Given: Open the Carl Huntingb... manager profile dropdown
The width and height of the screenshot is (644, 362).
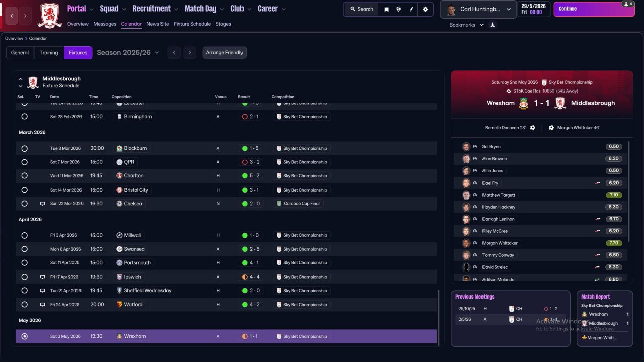Looking at the screenshot, I should 478,9.
